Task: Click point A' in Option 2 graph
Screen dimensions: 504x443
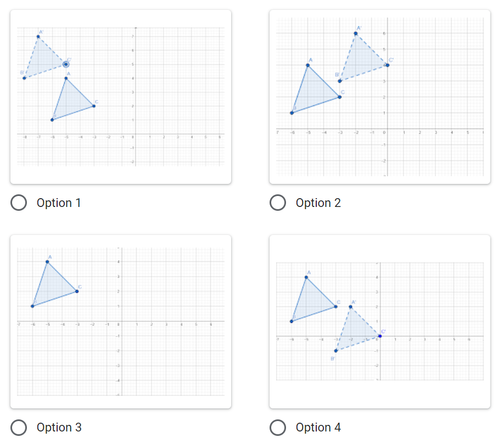Action: click(356, 33)
